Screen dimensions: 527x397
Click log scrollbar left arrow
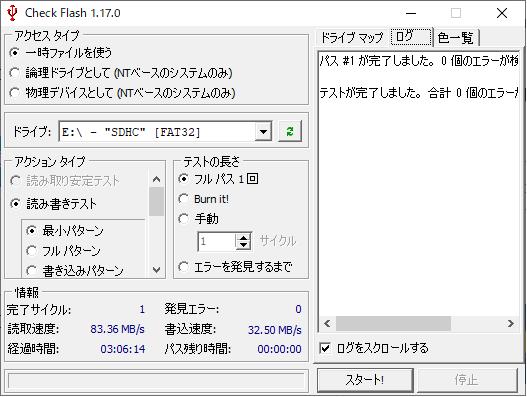[327, 323]
